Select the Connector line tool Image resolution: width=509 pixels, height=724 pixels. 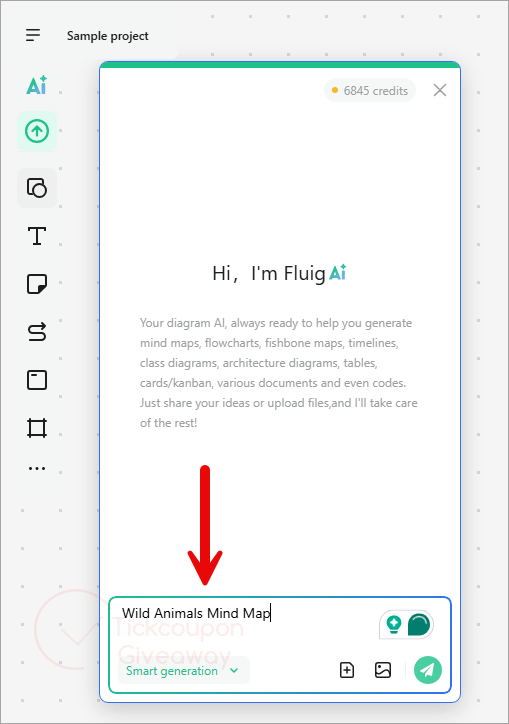37,332
